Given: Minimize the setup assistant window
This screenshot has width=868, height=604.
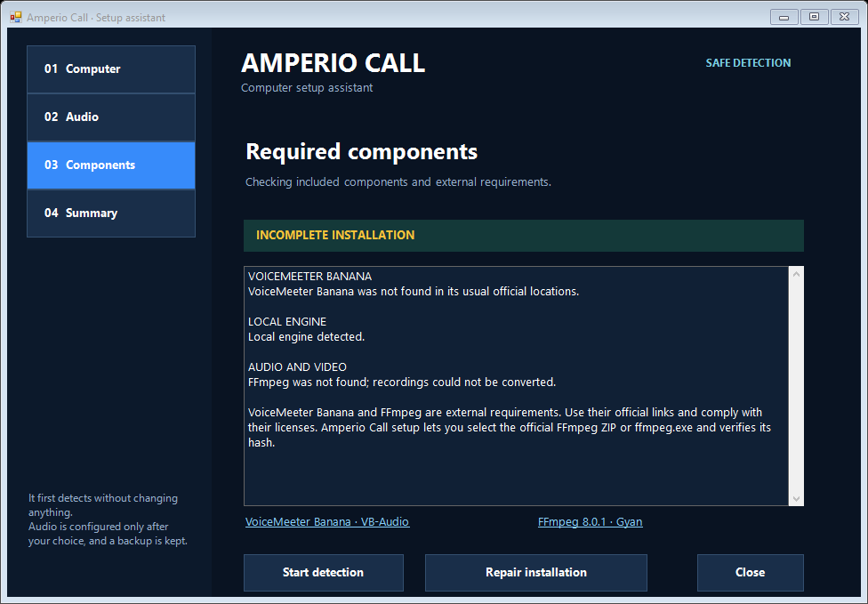Looking at the screenshot, I should click(784, 17).
